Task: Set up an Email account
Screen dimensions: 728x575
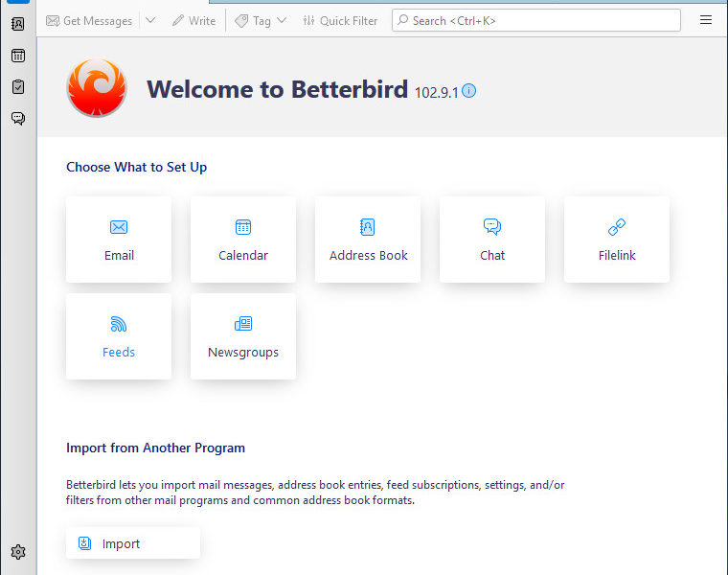Action: tap(119, 240)
